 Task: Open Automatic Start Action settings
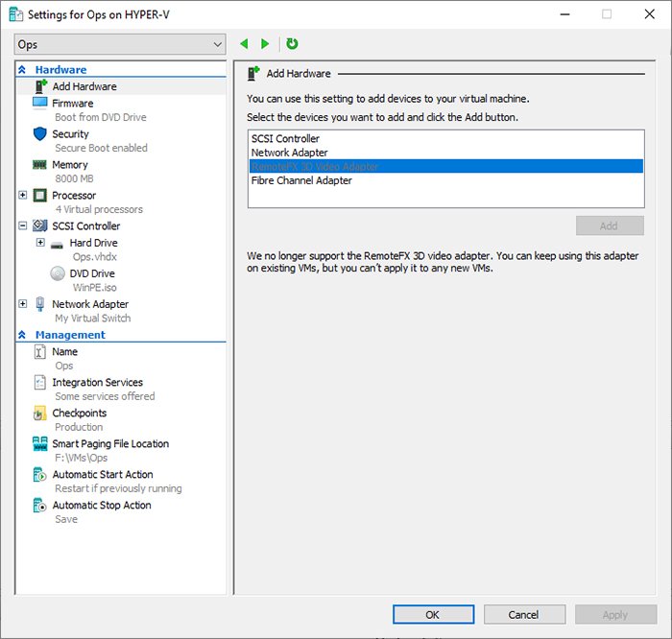[x=102, y=475]
